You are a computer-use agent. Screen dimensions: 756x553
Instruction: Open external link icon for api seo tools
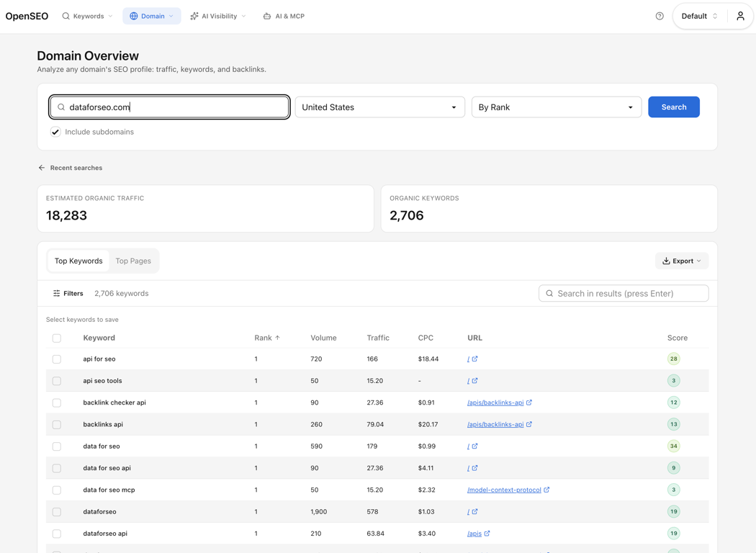(474, 380)
